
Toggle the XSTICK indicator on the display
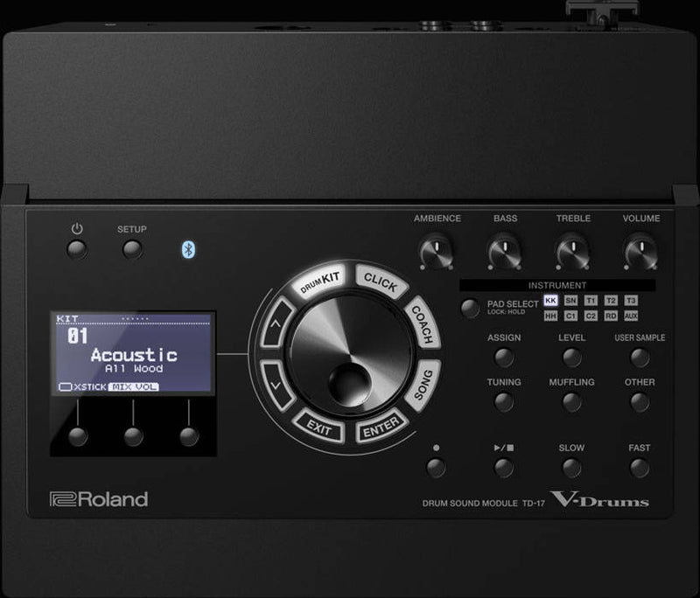(x=84, y=387)
